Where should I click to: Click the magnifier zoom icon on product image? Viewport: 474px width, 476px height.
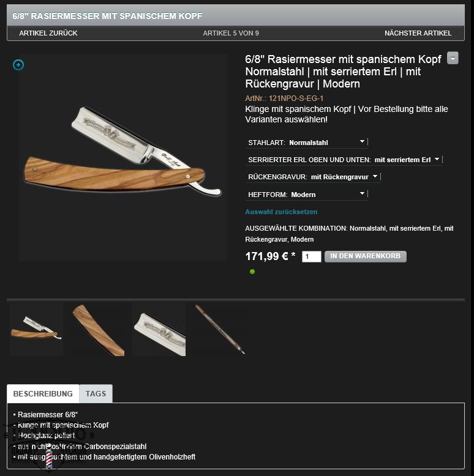click(x=18, y=65)
